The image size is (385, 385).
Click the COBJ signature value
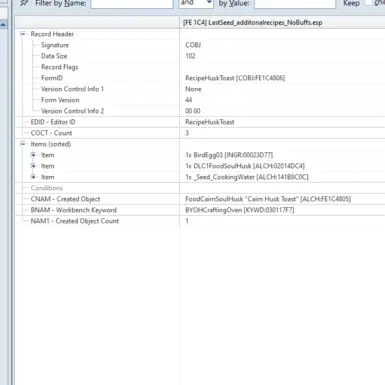pos(193,45)
